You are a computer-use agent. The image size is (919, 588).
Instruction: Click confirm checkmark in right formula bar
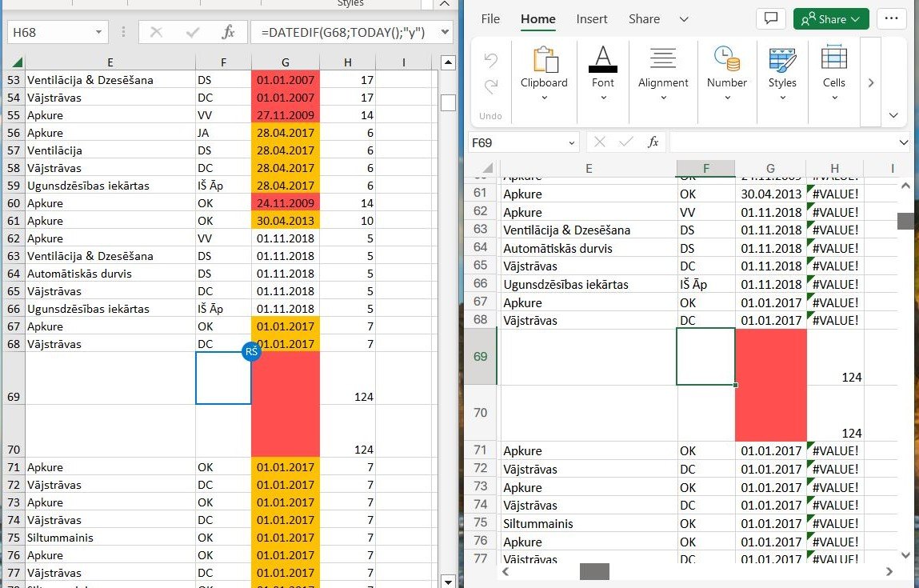point(626,142)
